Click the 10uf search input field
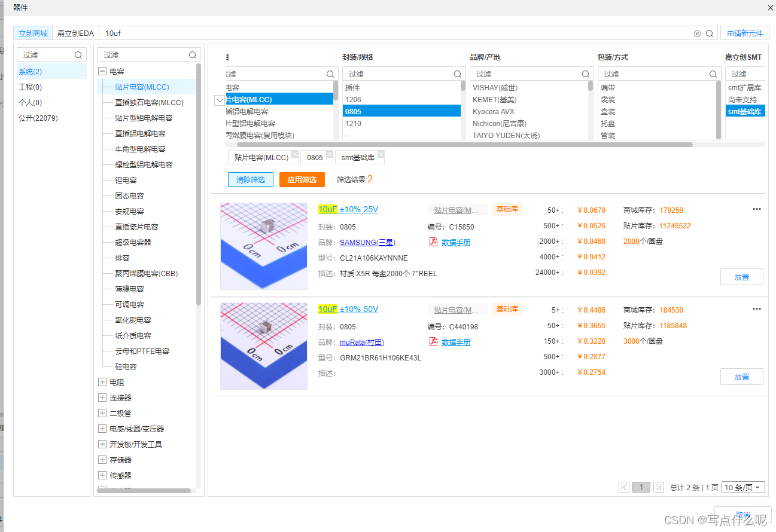This screenshot has height=532, width=776. [x=395, y=33]
